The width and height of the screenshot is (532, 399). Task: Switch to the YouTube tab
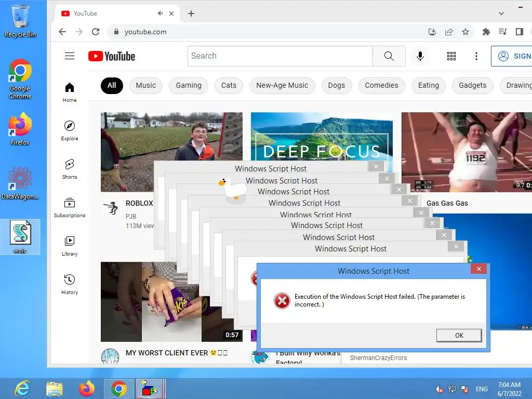(117, 14)
